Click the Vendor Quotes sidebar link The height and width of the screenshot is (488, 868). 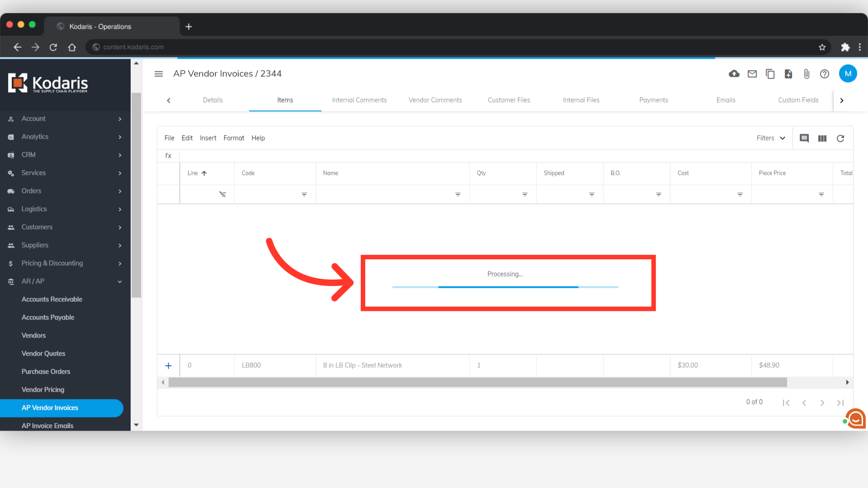pyautogui.click(x=43, y=353)
